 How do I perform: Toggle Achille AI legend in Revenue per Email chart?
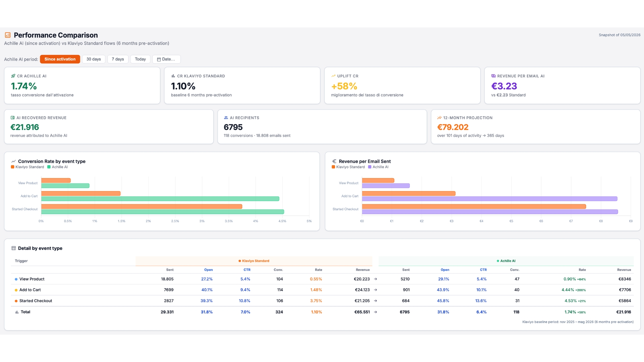click(378, 167)
